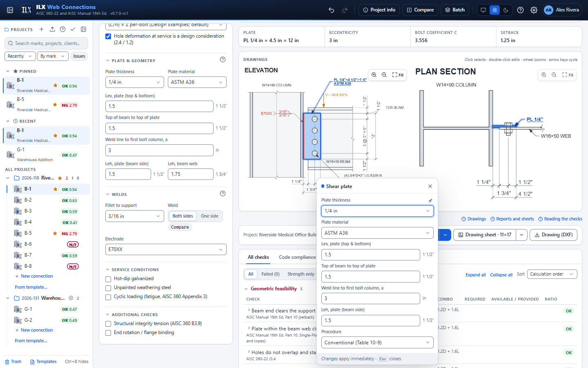The image size is (588, 368).
Task: Zoom out on the Plan Section drawing
Action: [554, 75]
